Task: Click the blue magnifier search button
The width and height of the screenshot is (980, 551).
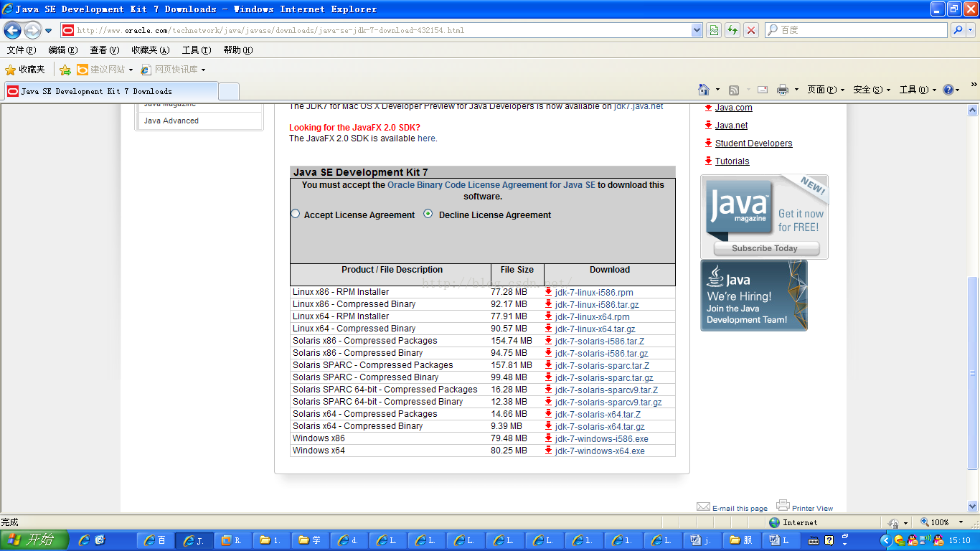Action: 958,30
